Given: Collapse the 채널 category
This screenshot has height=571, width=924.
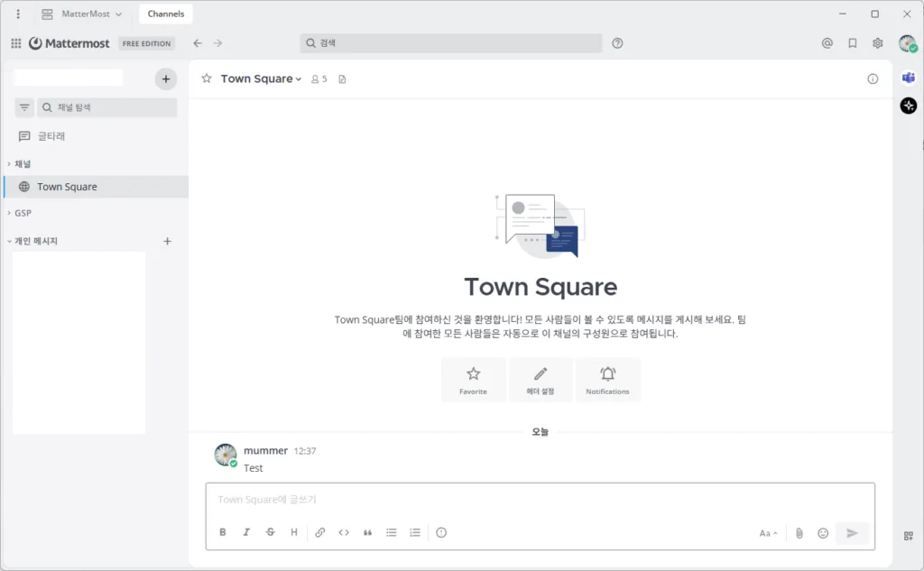Looking at the screenshot, I should tap(19, 164).
